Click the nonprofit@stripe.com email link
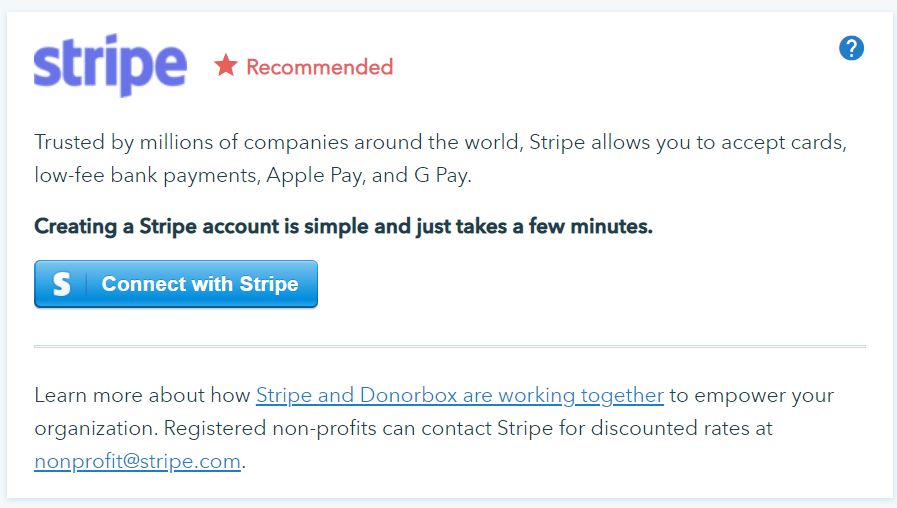Screen dimensions: 897x508 point(137,461)
